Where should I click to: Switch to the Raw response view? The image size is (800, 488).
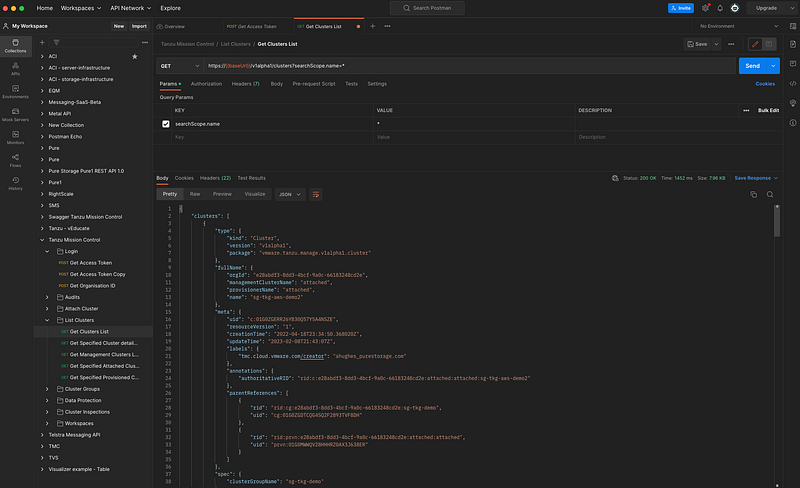coord(195,194)
